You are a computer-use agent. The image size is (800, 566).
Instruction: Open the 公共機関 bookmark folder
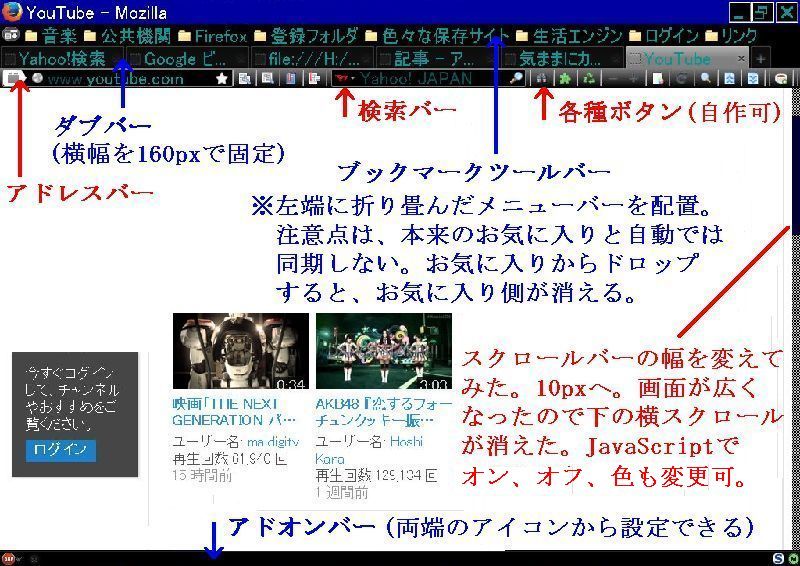127,35
